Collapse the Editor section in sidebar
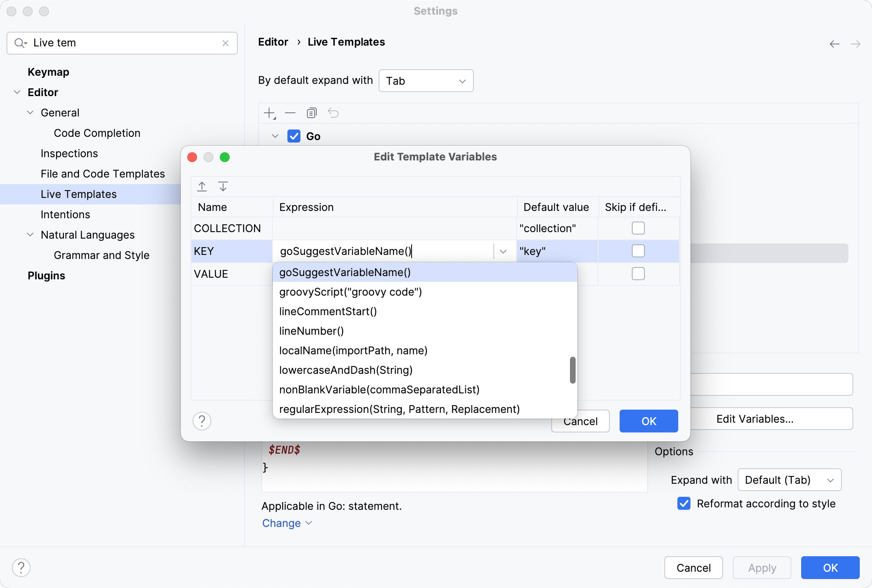This screenshot has height=588, width=872. pos(17,92)
